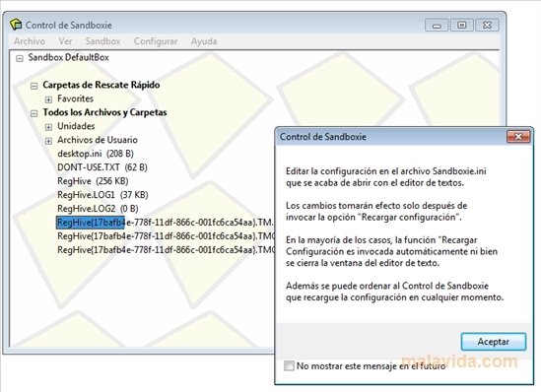Collapse the Sandbox DefaultBox node

(20, 59)
